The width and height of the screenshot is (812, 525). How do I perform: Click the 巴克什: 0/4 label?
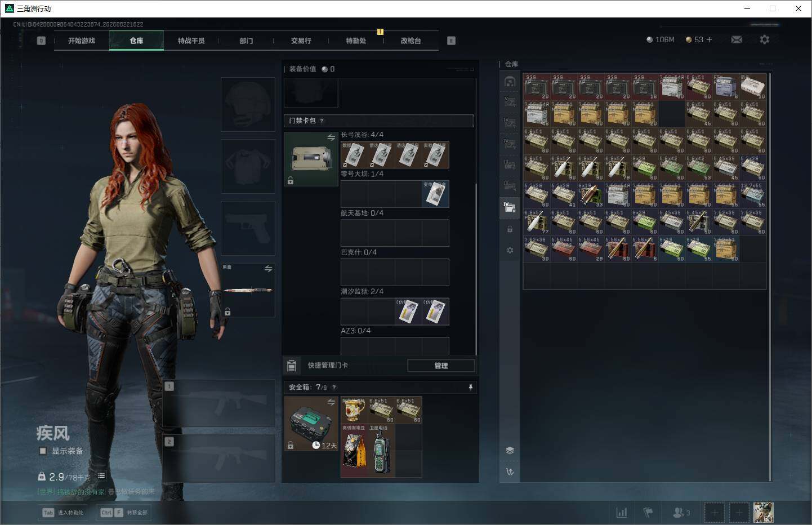pos(359,252)
